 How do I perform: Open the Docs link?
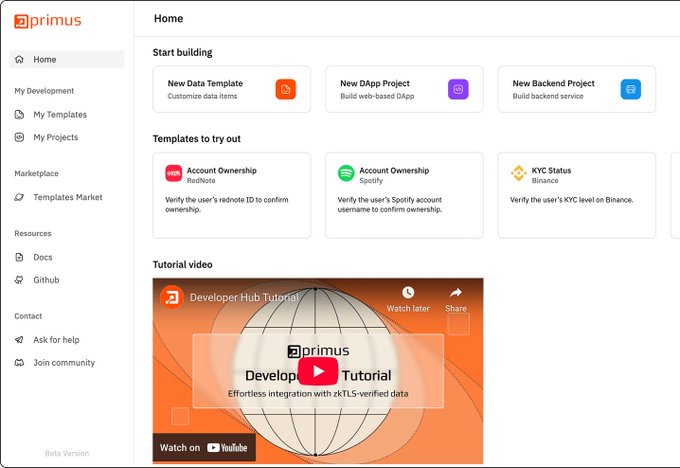[x=42, y=257]
